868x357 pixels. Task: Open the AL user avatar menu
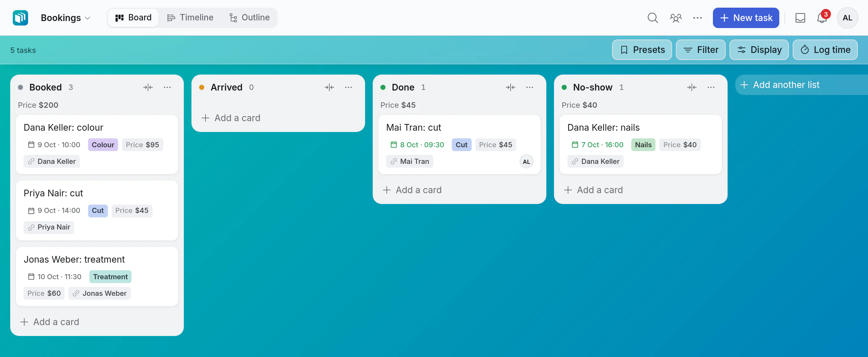(847, 18)
